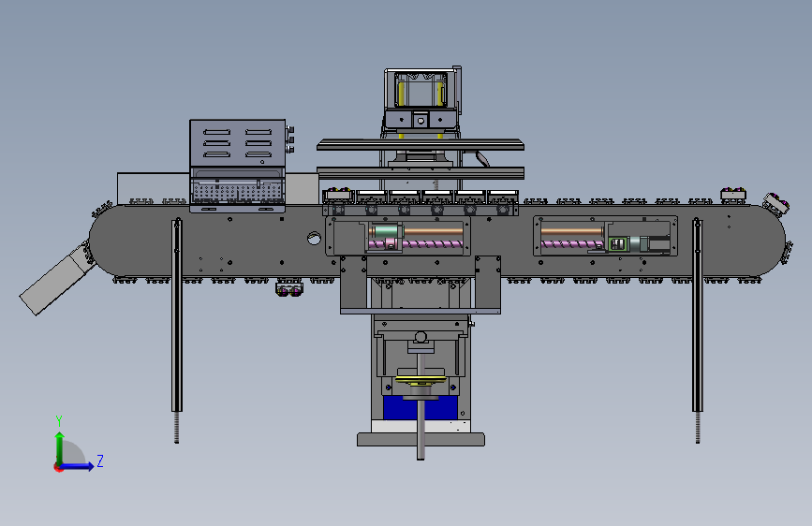Select the top press unit with yellow posts
This screenshot has width=812, height=526.
pos(422,96)
